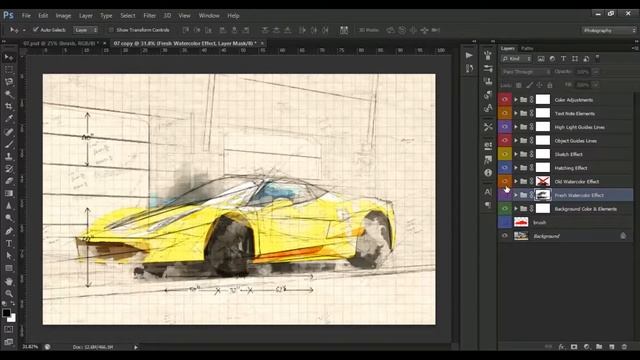Hide the Color Adjustments layer group
This screenshot has width=640, height=360.
pyautogui.click(x=505, y=100)
